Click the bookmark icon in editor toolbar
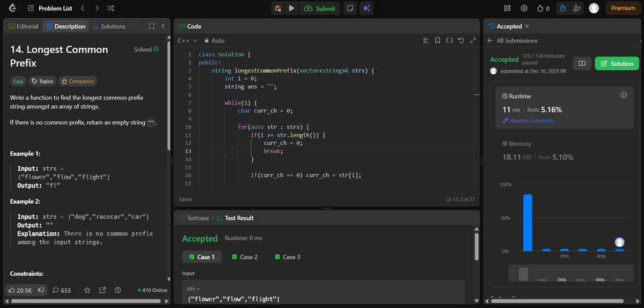The image size is (644, 308). tap(437, 40)
